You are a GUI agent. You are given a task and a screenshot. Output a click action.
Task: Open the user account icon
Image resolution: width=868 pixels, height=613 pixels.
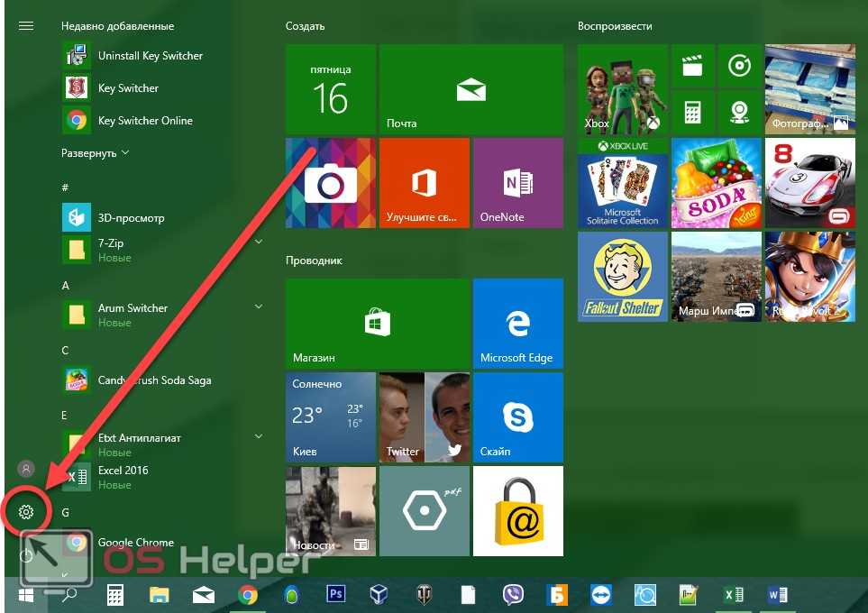pyautogui.click(x=26, y=469)
